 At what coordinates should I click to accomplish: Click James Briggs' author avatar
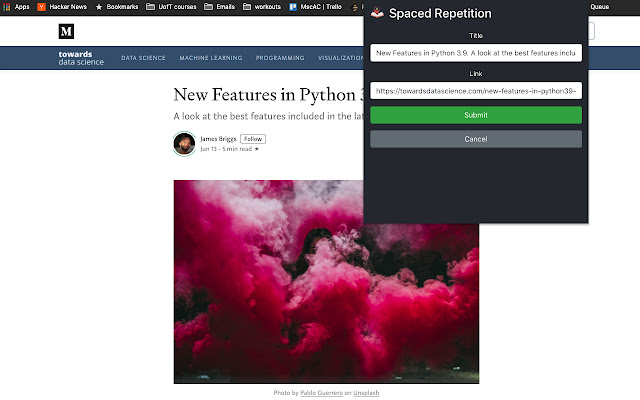(x=184, y=143)
